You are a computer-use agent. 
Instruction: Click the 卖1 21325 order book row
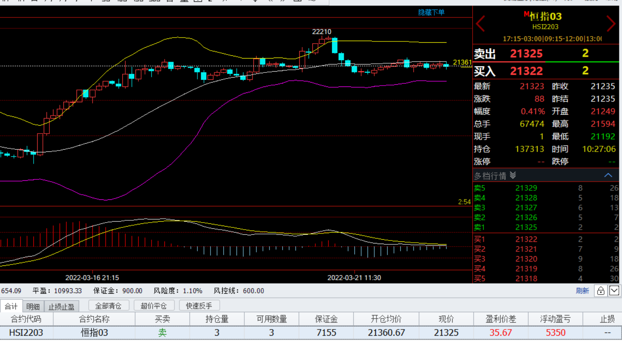click(x=546, y=227)
